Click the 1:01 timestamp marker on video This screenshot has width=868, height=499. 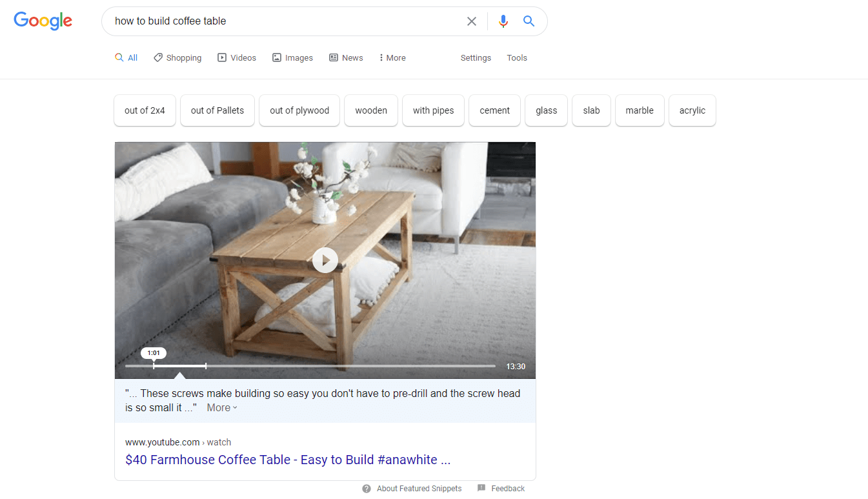coord(154,353)
